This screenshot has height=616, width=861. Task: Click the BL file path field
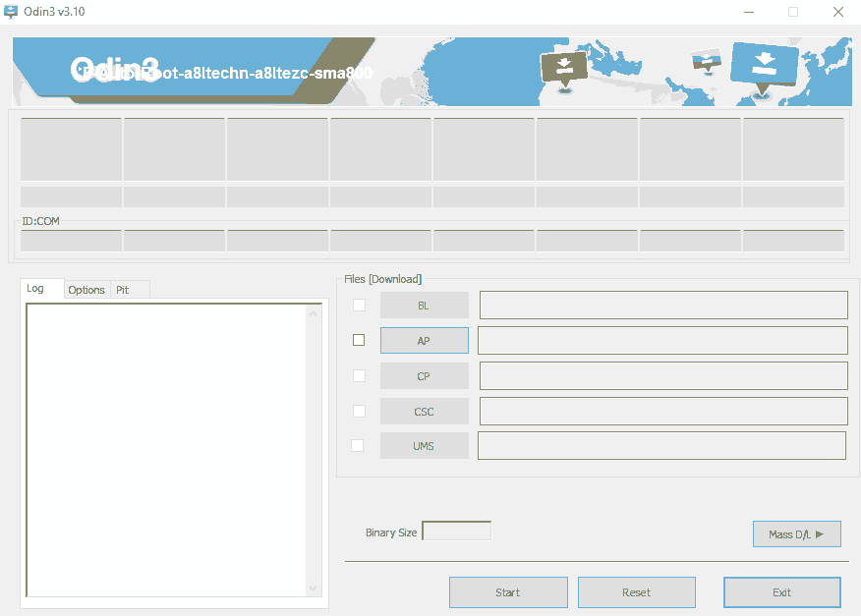click(663, 306)
